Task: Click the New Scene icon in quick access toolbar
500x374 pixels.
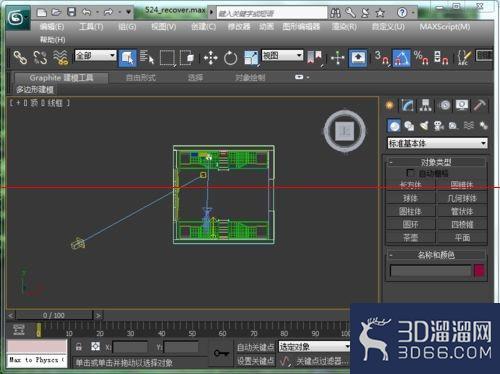Action: tap(41, 13)
